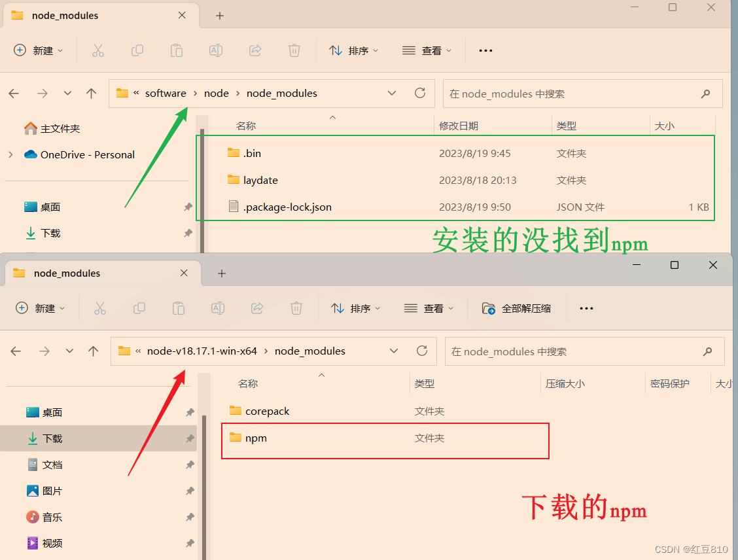Click the new tab plus button
This screenshot has height=560, width=738.
pyautogui.click(x=219, y=15)
